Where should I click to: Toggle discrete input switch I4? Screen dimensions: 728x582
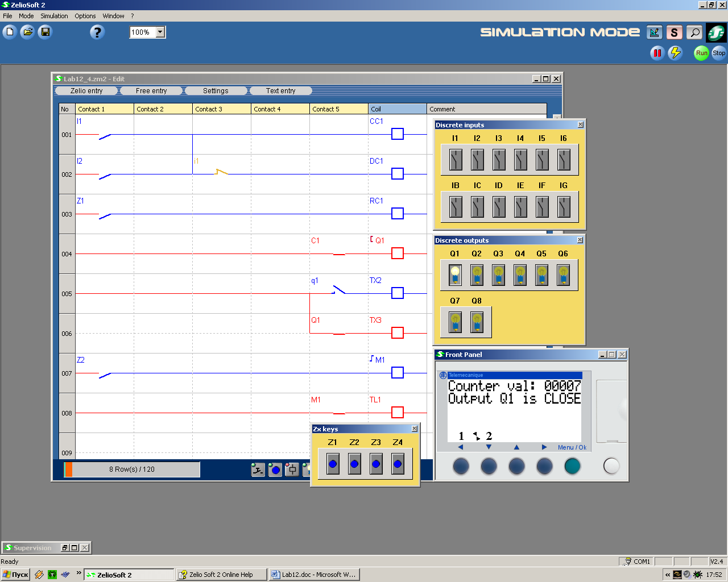520,160
